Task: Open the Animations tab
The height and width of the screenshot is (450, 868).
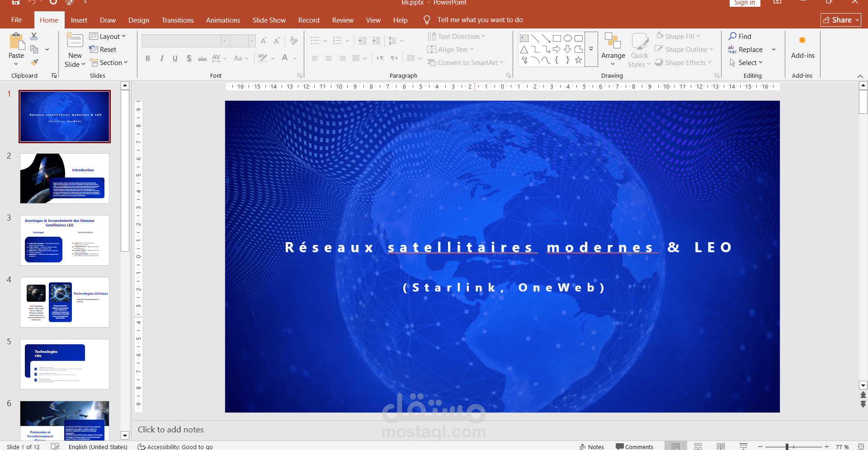Action: [x=223, y=20]
